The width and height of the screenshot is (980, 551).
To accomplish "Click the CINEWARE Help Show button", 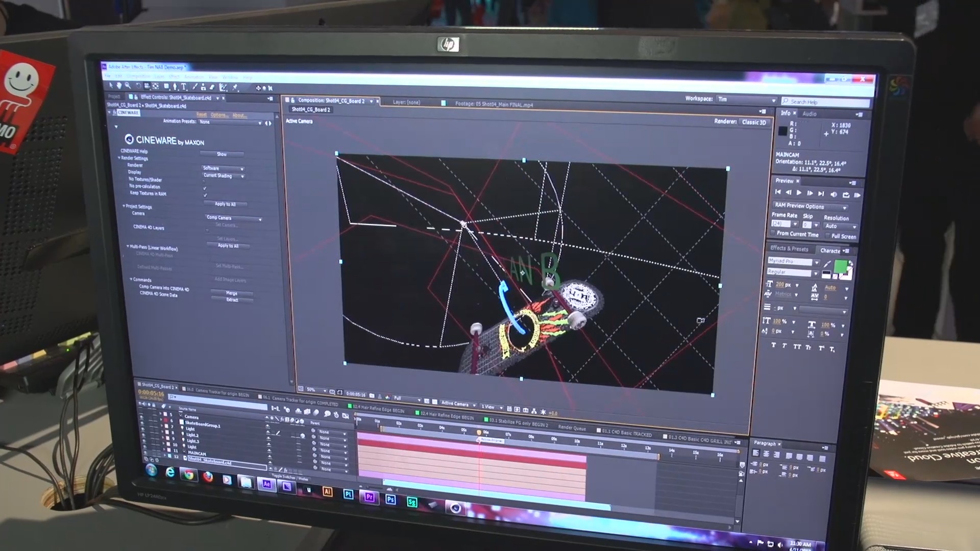I will pos(222,154).
